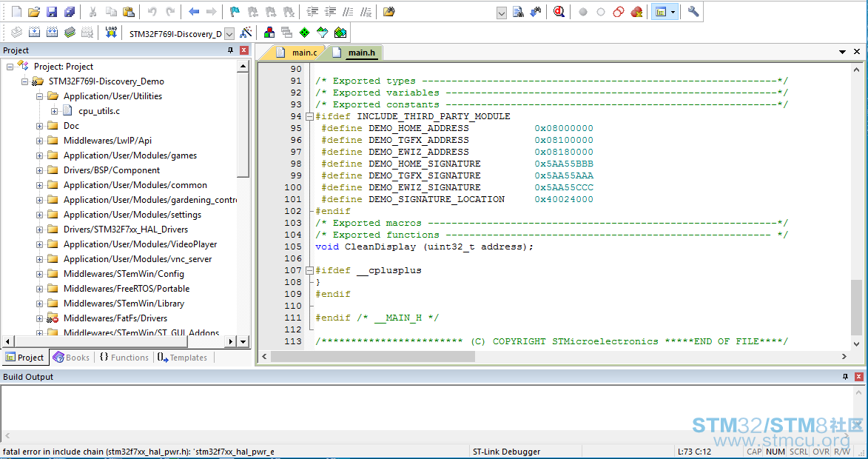Build target files
Image resolution: width=868 pixels, height=459 pixels.
[34, 33]
